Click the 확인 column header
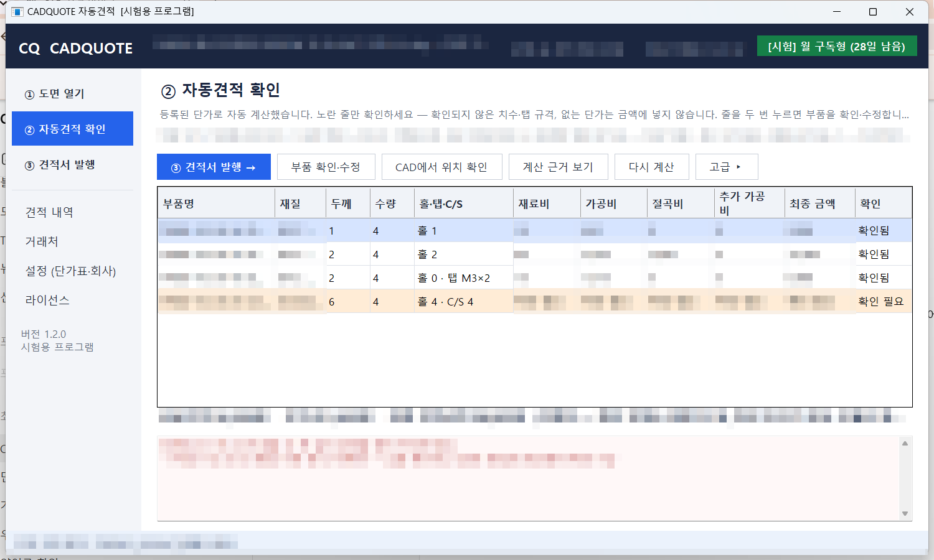 (884, 203)
